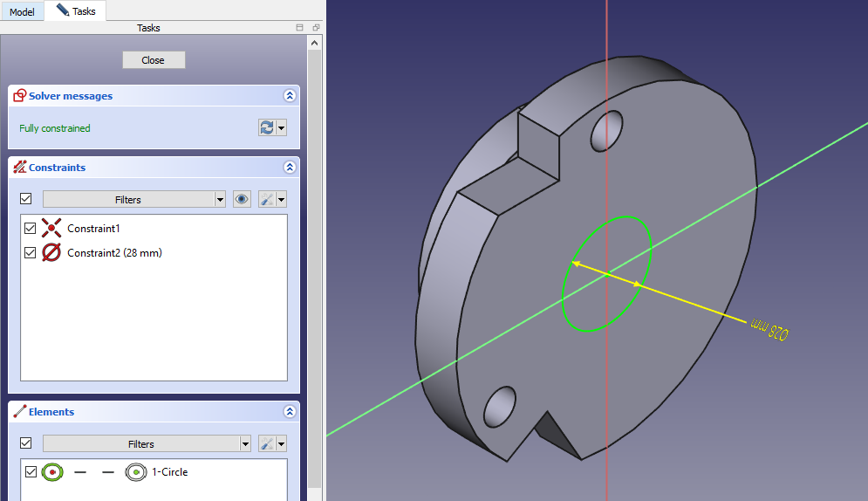
Task: Click the circle type icon beside 1-Circle label
Action: 135,472
